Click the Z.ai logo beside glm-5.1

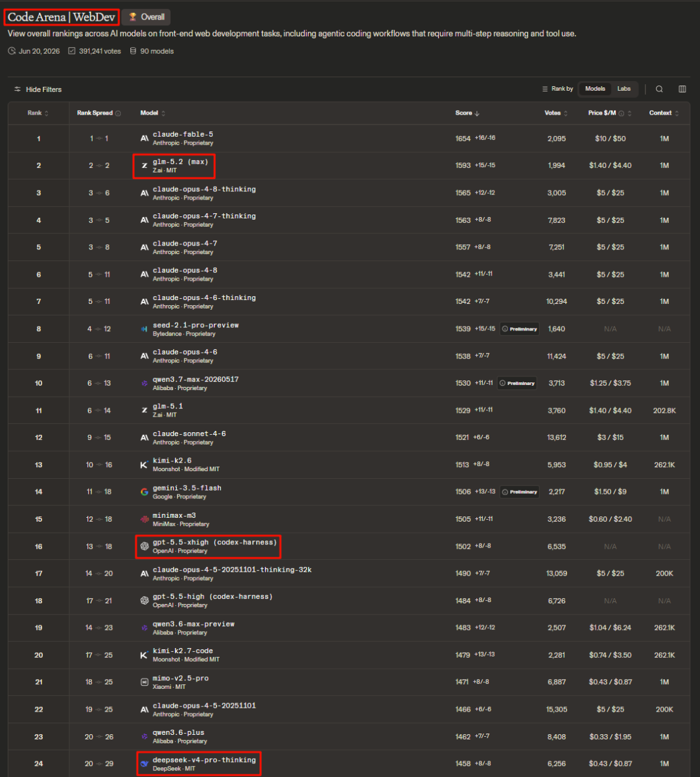[x=145, y=410]
